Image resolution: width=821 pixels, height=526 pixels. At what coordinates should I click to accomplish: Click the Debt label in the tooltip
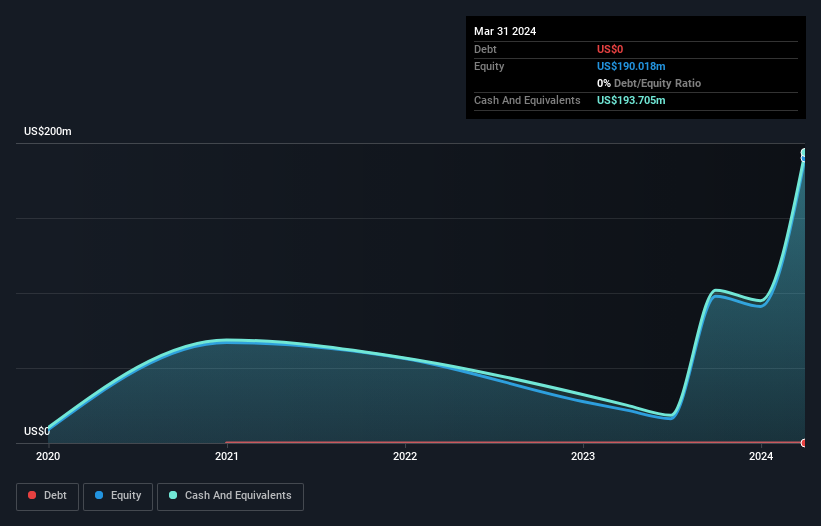485,49
